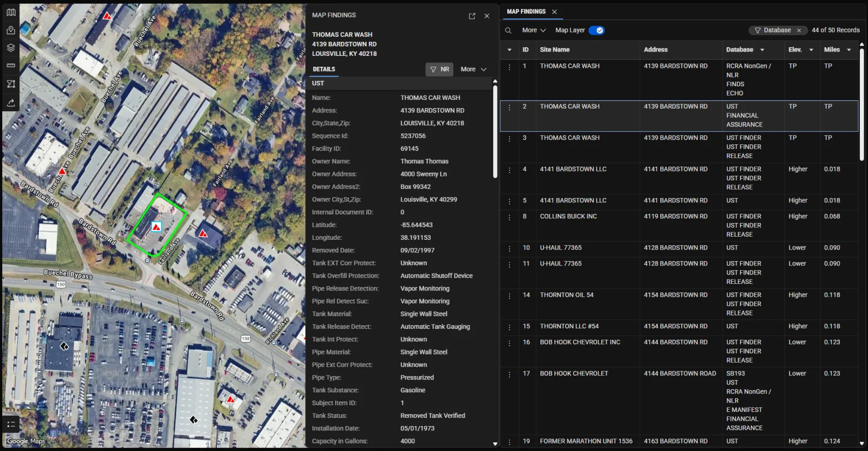
Task: Close the Thomas Car Wash detail panel
Action: coord(487,16)
